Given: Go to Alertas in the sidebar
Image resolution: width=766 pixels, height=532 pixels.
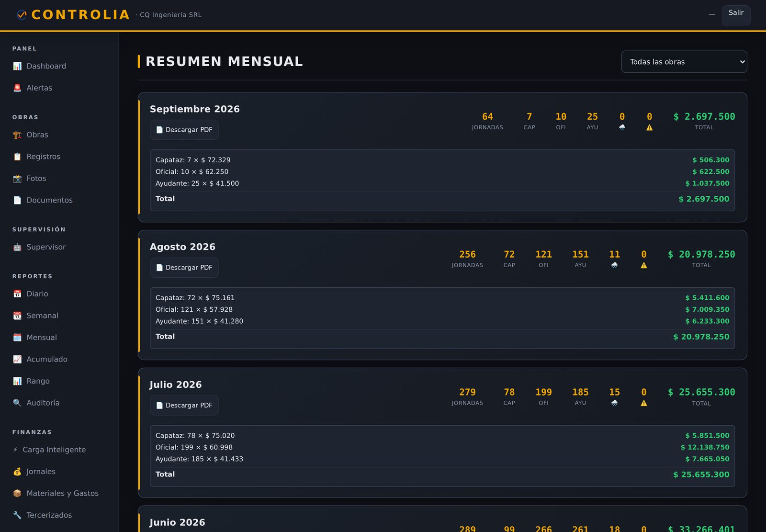Looking at the screenshot, I should coord(59,88).
